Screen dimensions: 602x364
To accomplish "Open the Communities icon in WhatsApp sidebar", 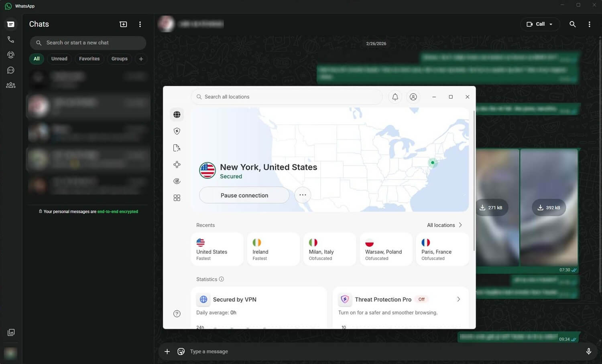I will pyautogui.click(x=11, y=85).
